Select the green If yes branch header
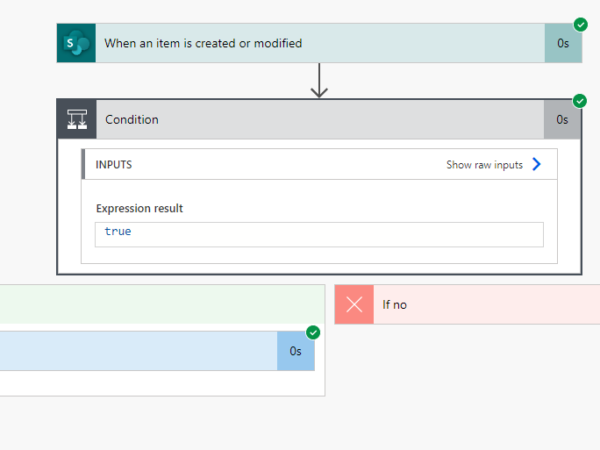 pos(160,304)
